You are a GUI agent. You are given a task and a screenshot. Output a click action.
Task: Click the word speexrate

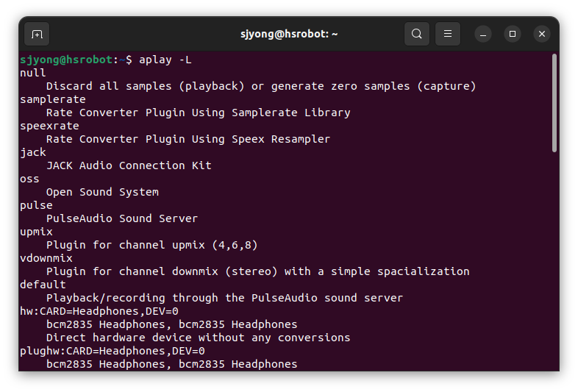pos(49,126)
